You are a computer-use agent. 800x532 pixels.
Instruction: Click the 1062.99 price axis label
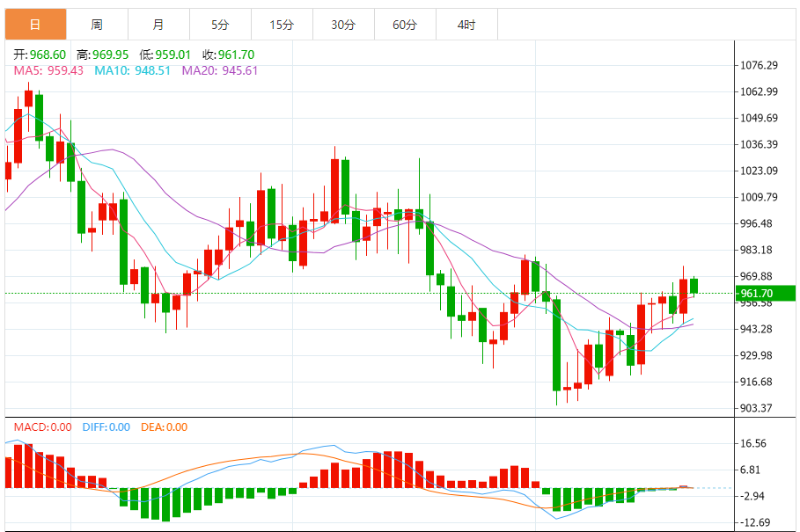759,91
